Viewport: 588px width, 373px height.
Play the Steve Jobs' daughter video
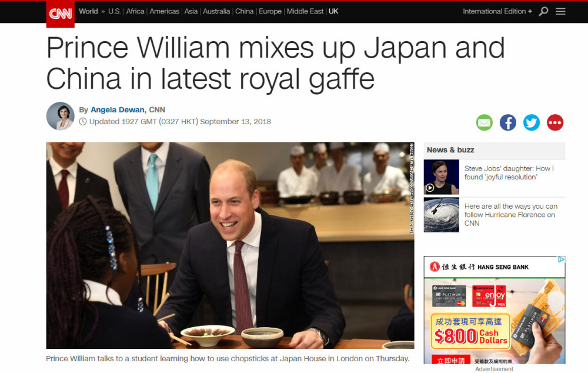pos(430,188)
